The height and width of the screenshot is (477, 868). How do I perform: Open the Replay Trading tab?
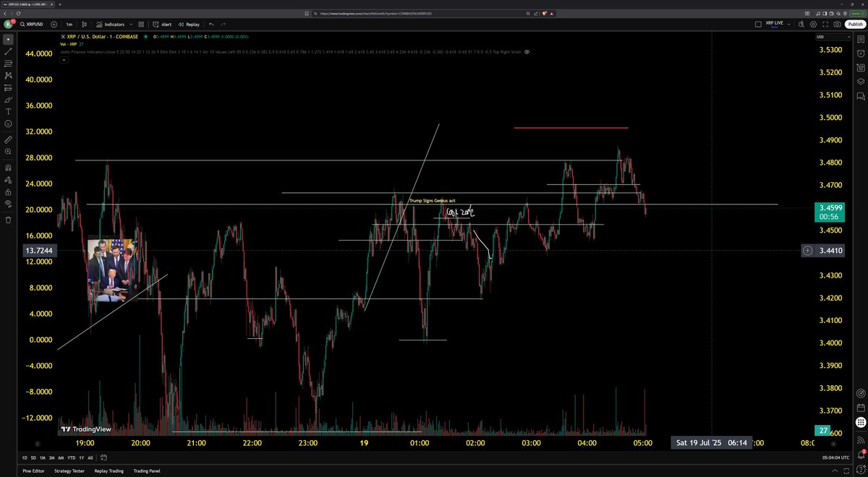(109, 471)
